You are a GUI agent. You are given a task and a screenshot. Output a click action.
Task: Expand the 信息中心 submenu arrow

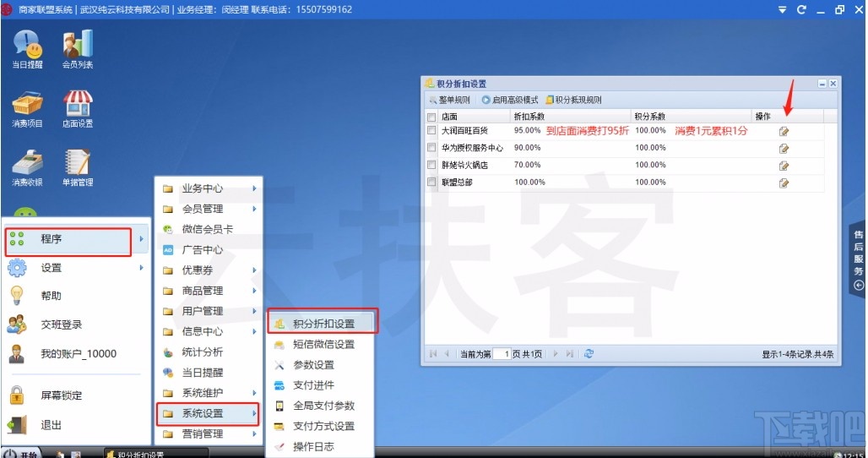click(x=254, y=332)
